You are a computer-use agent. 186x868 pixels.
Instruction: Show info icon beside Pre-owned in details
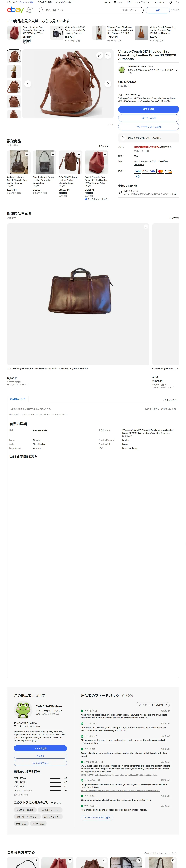tap(46, 430)
